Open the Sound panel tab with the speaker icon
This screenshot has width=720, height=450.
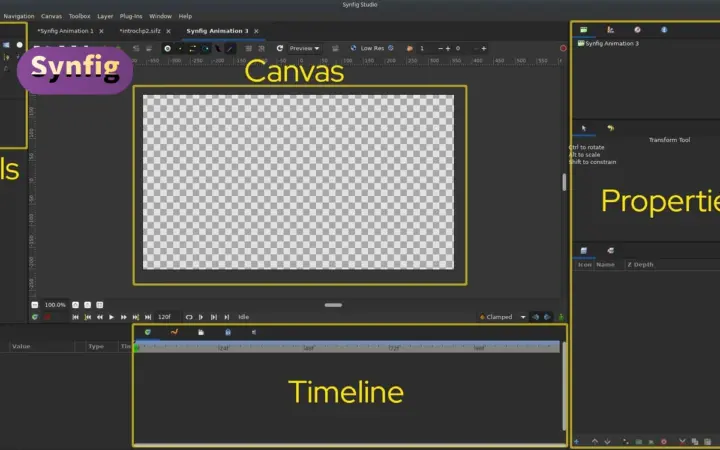(x=254, y=332)
